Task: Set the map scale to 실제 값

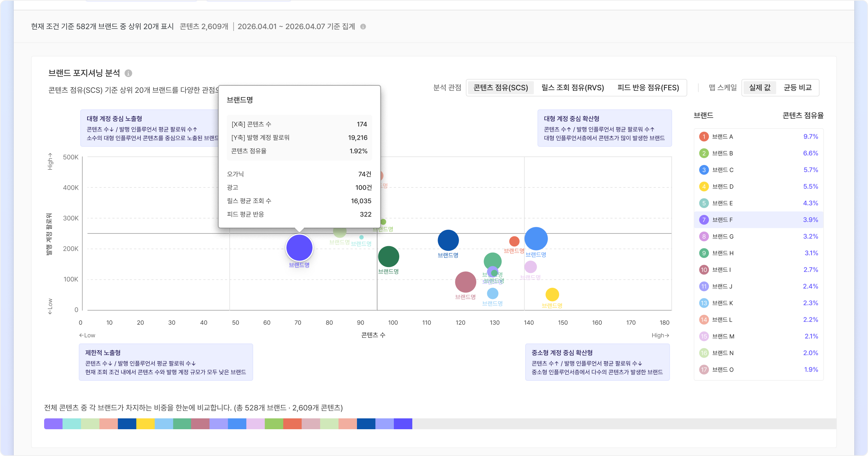Action: click(759, 88)
